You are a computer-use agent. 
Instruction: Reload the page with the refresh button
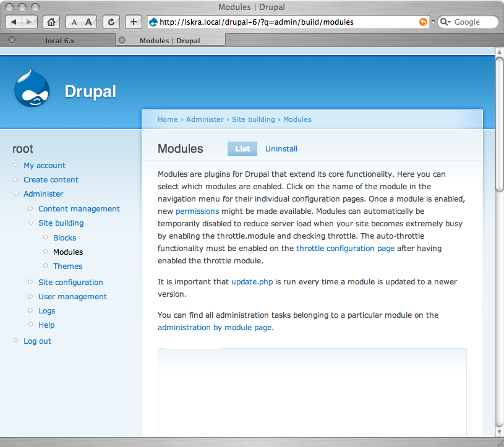(111, 22)
